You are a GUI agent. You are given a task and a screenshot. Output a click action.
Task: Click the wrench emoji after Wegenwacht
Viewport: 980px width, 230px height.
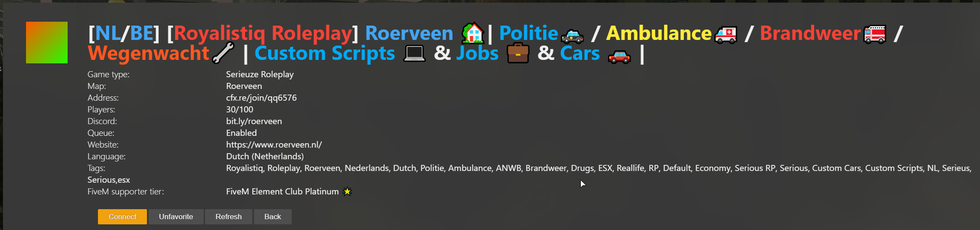(223, 53)
